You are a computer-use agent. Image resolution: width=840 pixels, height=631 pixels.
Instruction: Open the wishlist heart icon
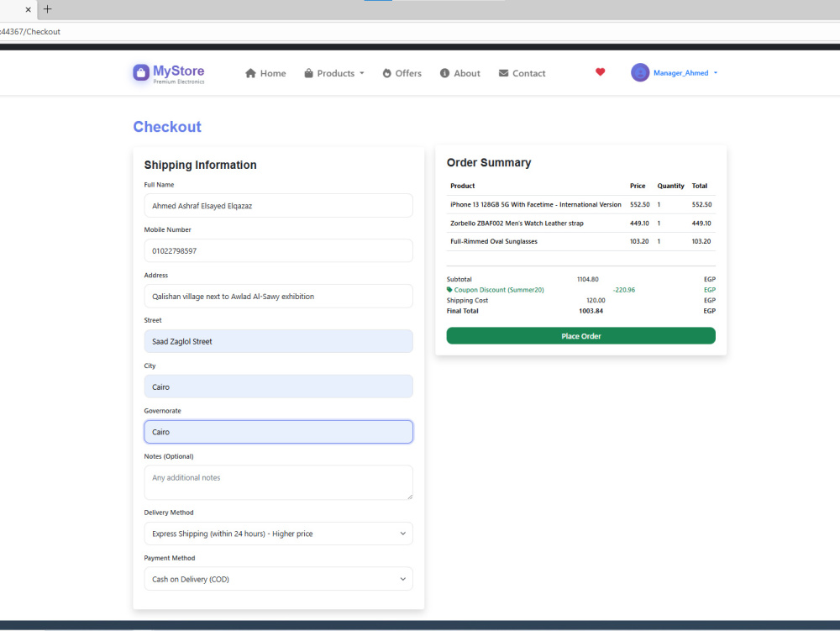click(600, 71)
